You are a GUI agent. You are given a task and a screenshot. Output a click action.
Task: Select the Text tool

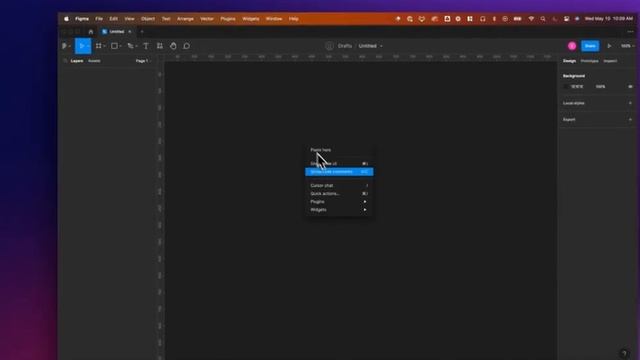(x=146, y=46)
